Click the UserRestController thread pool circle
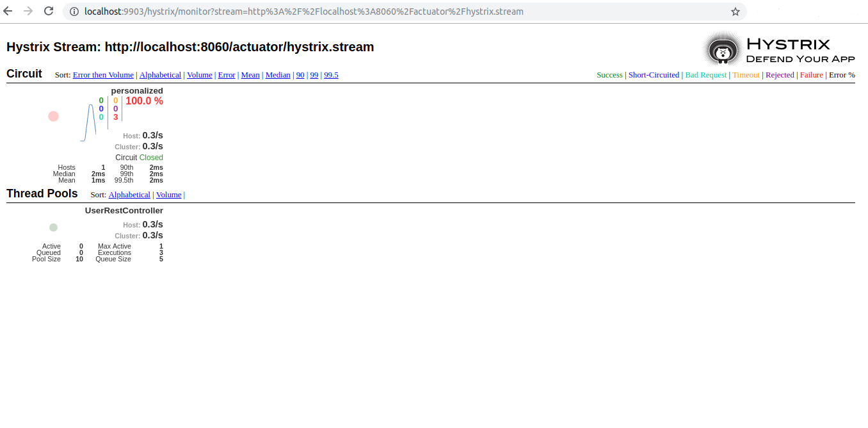This screenshot has width=868, height=428. [53, 227]
